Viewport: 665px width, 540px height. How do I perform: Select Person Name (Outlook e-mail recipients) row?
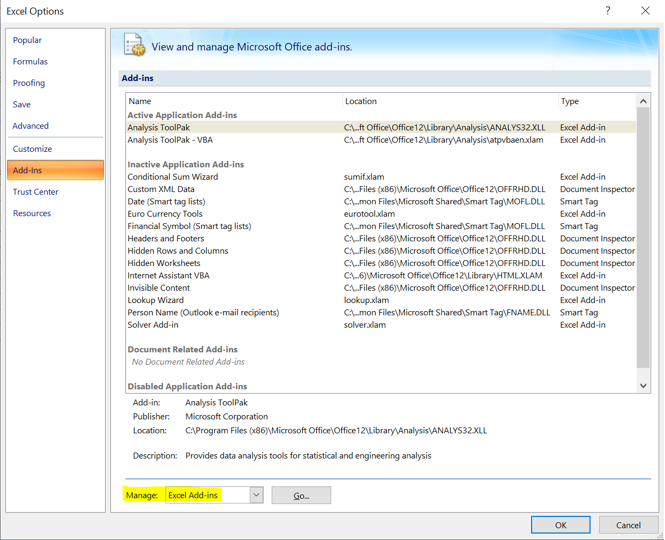pyautogui.click(x=381, y=312)
